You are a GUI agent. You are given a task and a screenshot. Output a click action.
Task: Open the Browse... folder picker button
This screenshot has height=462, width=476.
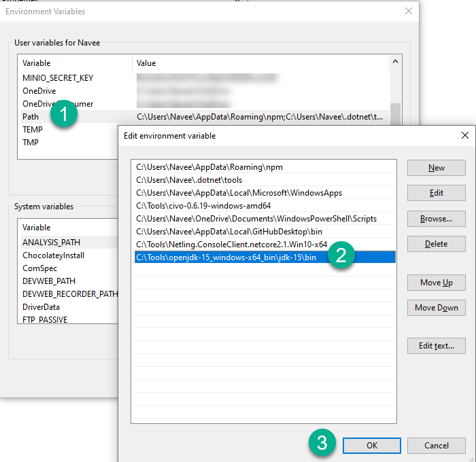coord(437,219)
